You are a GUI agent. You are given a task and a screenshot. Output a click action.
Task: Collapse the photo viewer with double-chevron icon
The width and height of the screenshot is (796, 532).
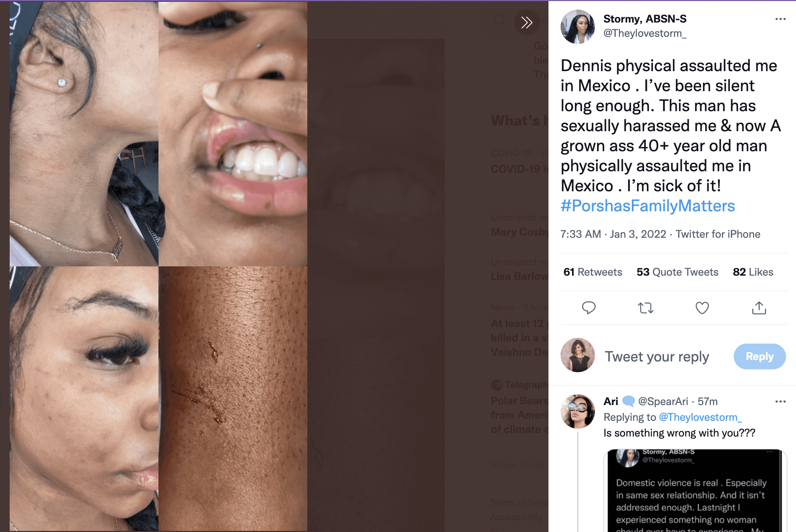[527, 23]
